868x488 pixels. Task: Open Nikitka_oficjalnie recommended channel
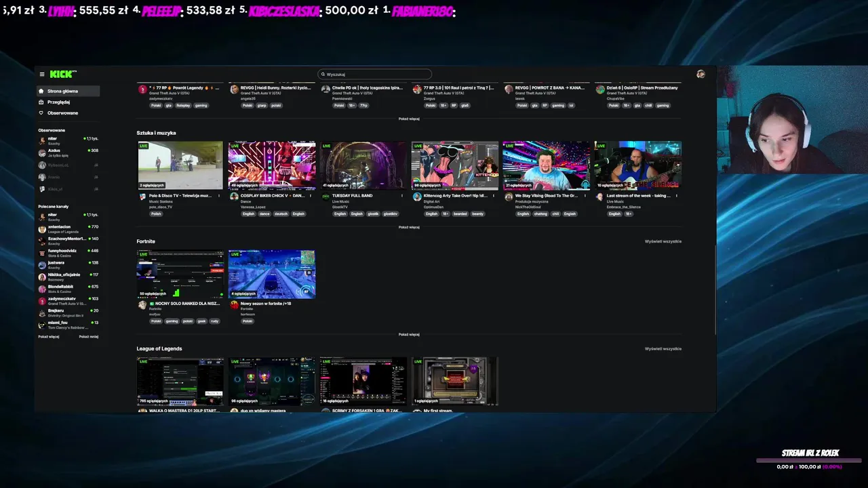(68, 277)
